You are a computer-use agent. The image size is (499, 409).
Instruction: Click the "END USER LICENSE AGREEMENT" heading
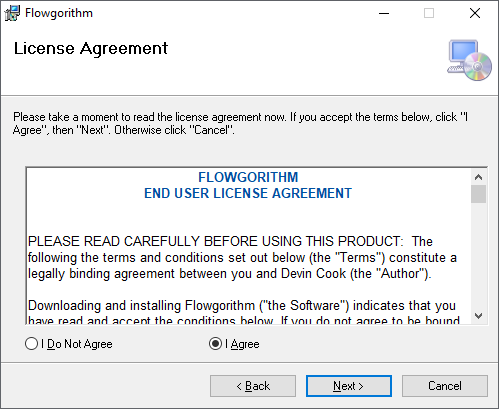tap(248, 193)
